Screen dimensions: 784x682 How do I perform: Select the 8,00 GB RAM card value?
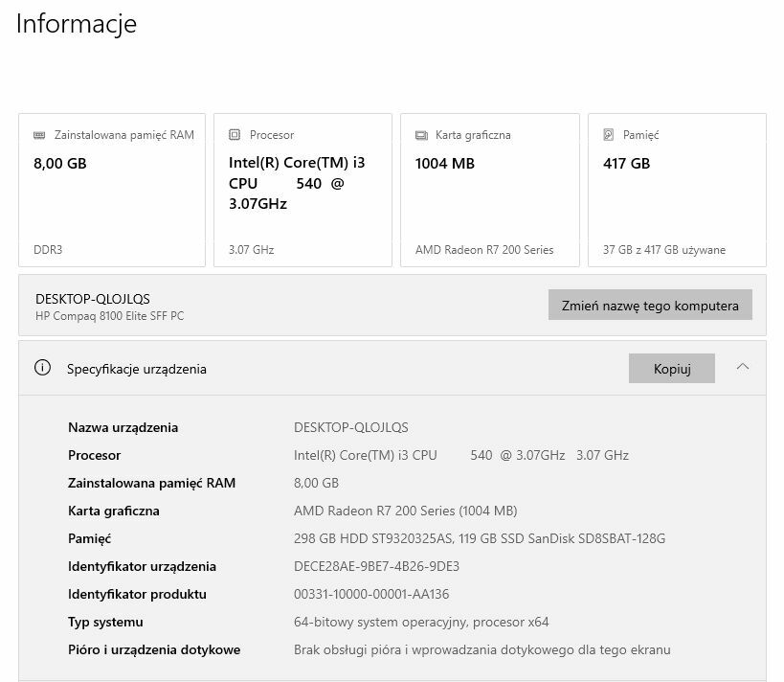point(60,164)
